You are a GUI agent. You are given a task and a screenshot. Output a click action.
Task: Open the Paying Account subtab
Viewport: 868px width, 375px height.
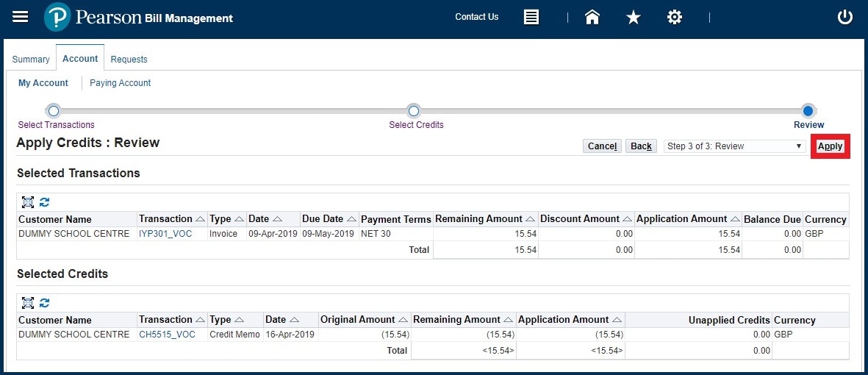120,83
